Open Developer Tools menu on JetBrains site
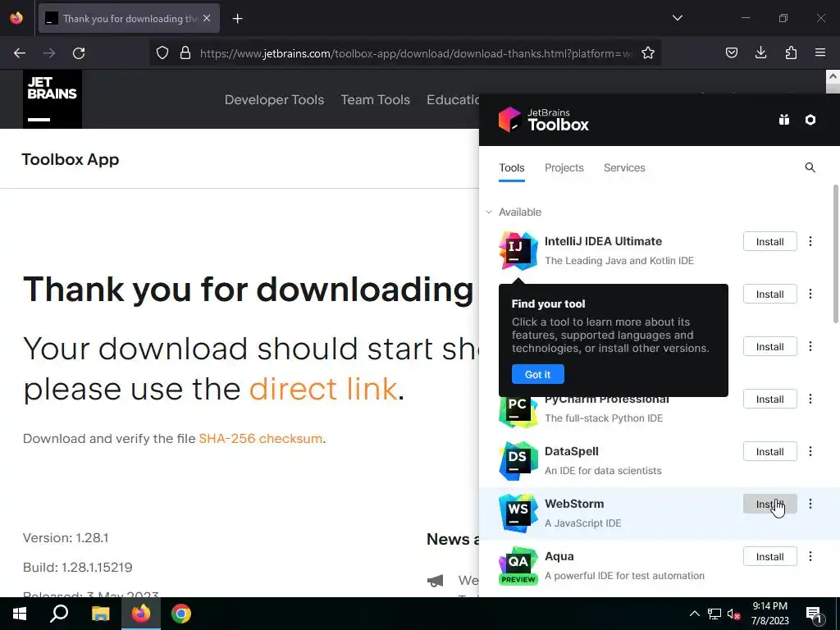 pos(274,99)
